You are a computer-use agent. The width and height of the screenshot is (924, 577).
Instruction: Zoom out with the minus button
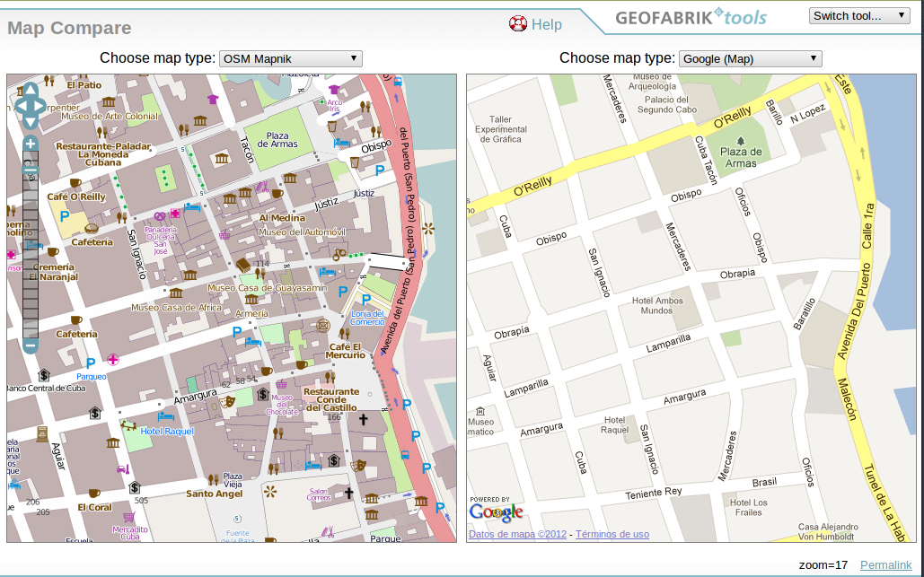point(30,345)
